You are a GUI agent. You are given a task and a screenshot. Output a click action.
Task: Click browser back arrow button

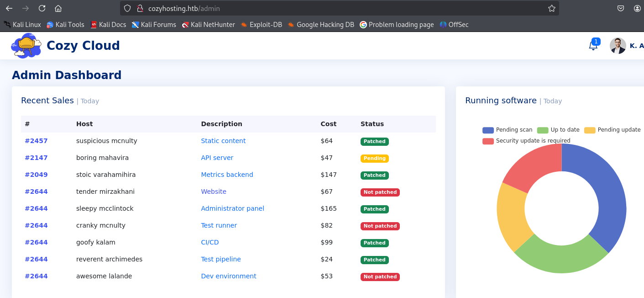tap(9, 8)
